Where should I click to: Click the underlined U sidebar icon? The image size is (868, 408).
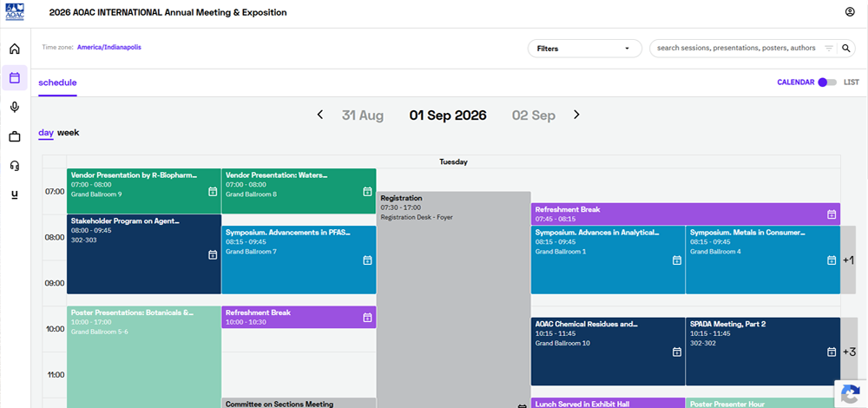pyautogui.click(x=15, y=194)
